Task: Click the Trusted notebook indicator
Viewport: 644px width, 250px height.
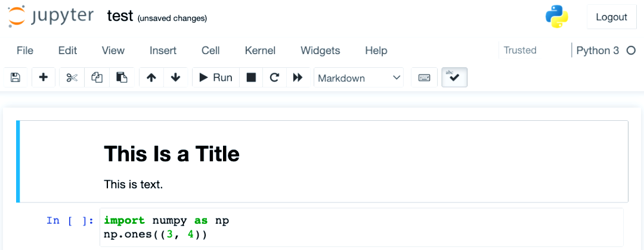Action: coord(521,51)
